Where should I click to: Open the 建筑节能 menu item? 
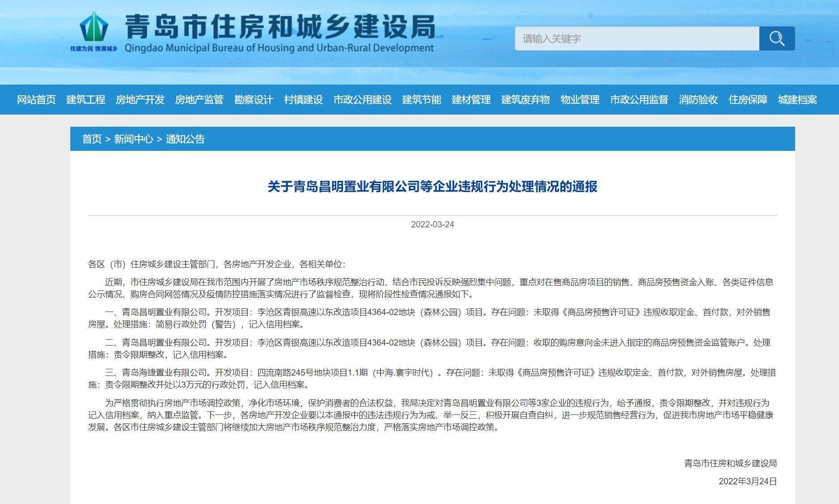[x=421, y=100]
